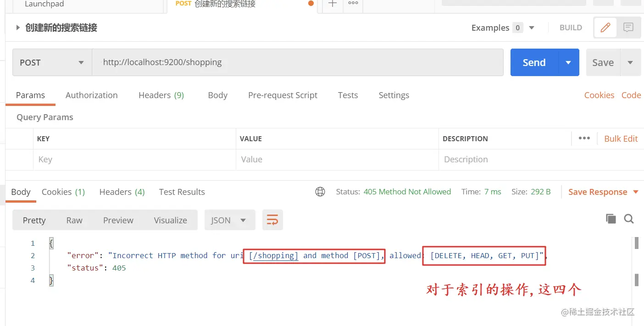The image size is (644, 326).
Task: Open the Headers (9) request tab
Action: click(x=161, y=95)
